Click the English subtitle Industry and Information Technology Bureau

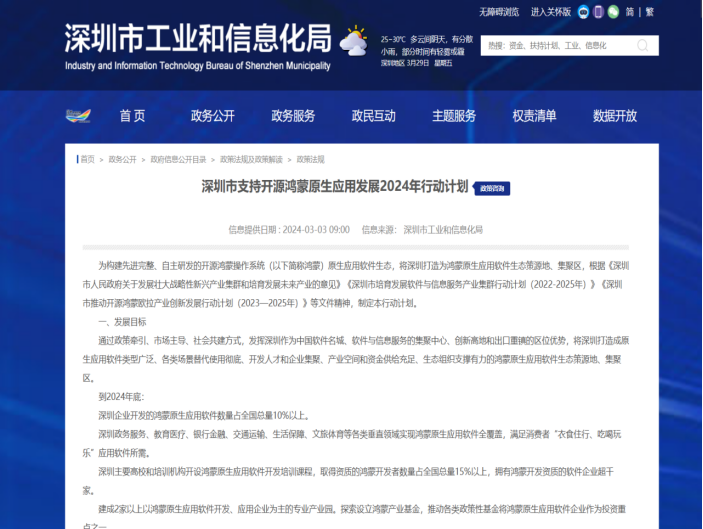pyautogui.click(x=198, y=66)
